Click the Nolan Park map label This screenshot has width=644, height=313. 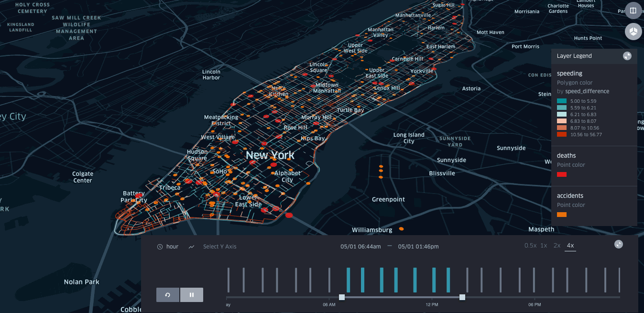[82, 282]
